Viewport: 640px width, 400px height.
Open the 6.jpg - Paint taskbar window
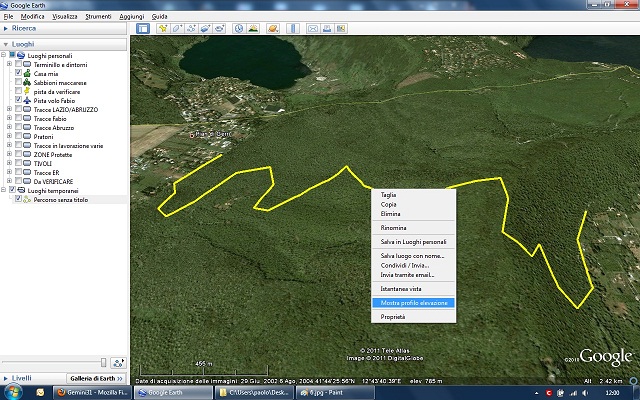point(336,393)
